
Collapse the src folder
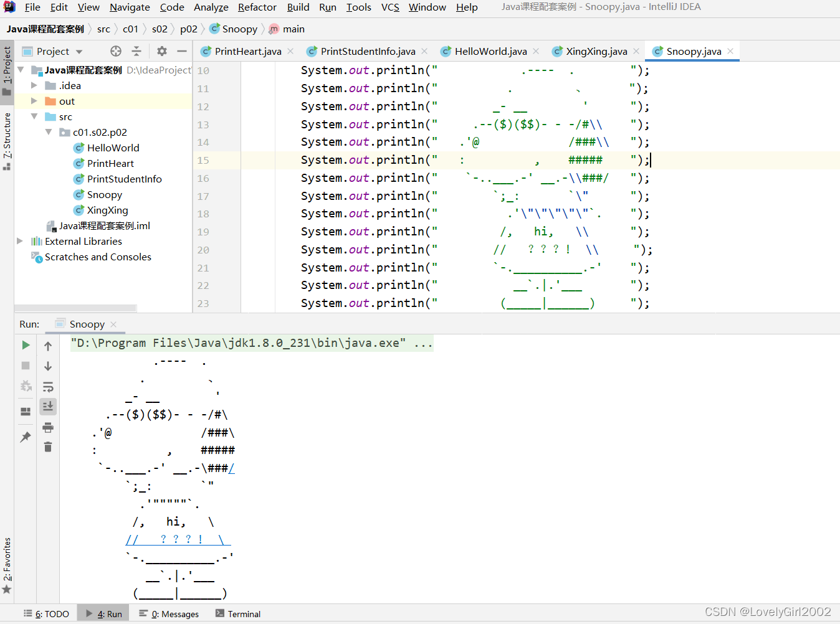coord(34,116)
